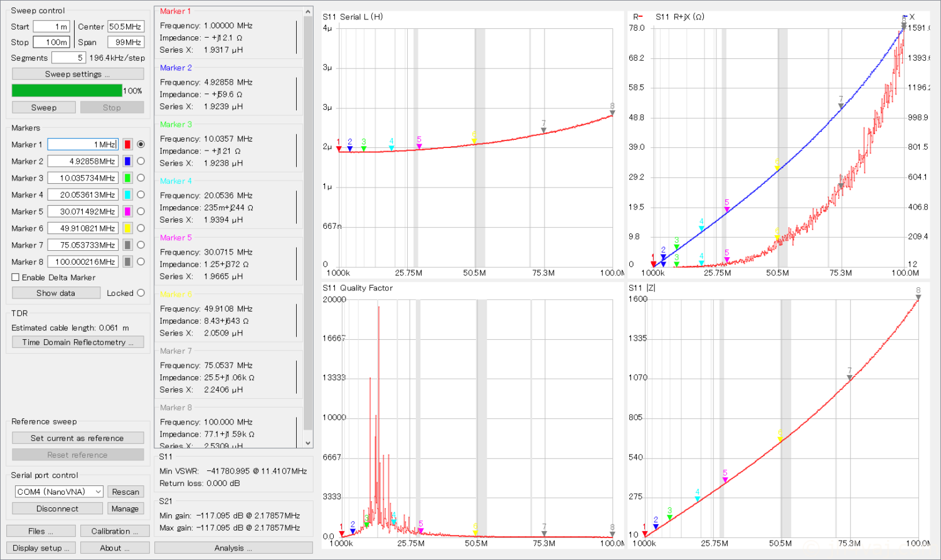Screen dimensions: 941x560
Task: Click the Analysis button
Action: (x=233, y=547)
